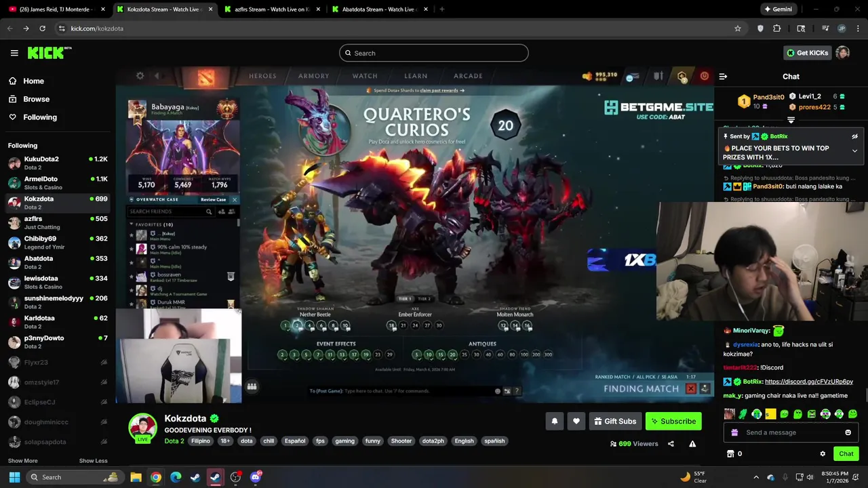The height and width of the screenshot is (488, 868).
Task: Expand the gifter leaderboard drag handle
Action: 791,120
